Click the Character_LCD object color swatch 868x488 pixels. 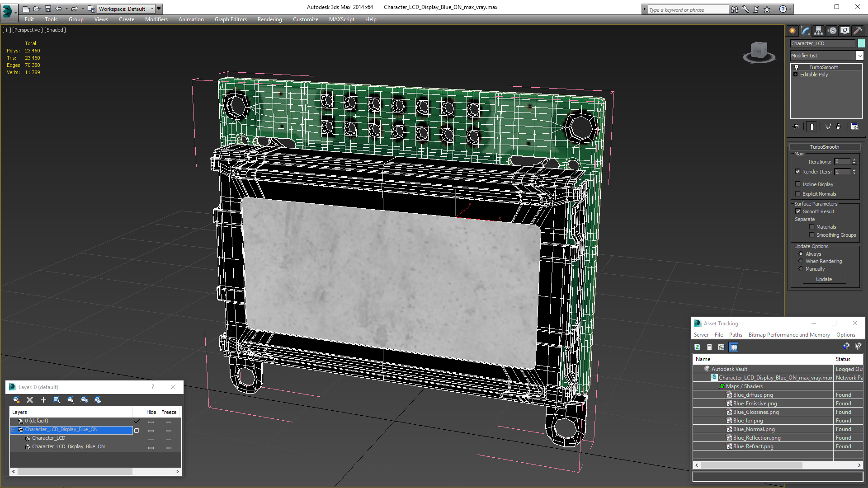pyautogui.click(x=861, y=43)
